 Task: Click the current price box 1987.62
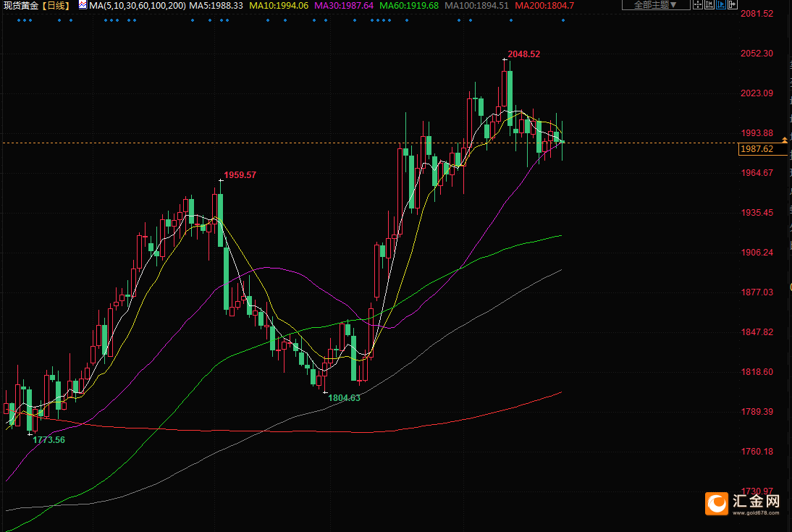tap(756, 149)
